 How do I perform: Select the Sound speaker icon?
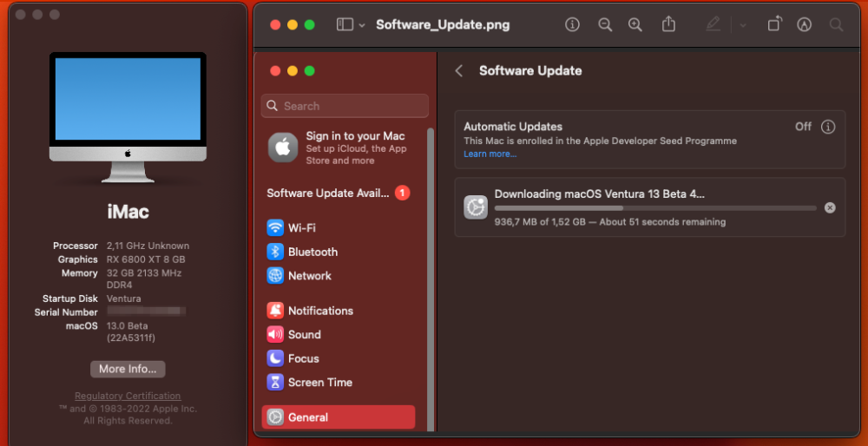coord(275,334)
